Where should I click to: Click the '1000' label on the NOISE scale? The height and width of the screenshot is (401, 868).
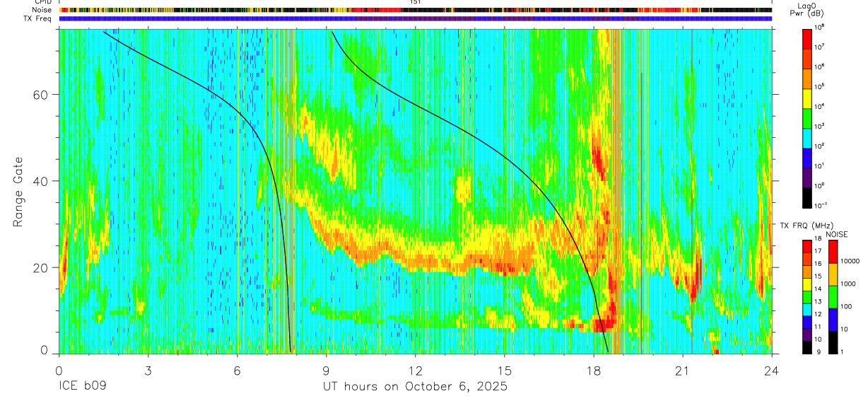click(x=850, y=285)
